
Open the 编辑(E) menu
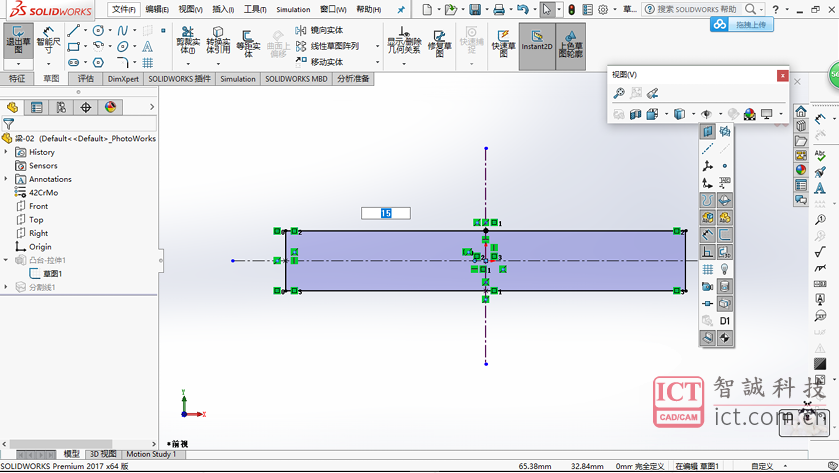[x=157, y=9]
